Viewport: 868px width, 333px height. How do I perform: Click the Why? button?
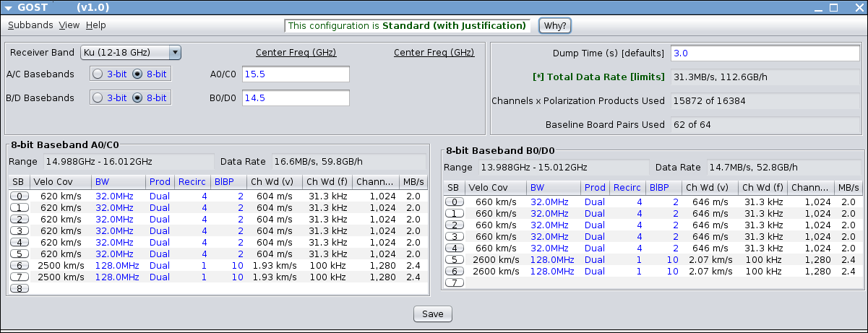554,25
